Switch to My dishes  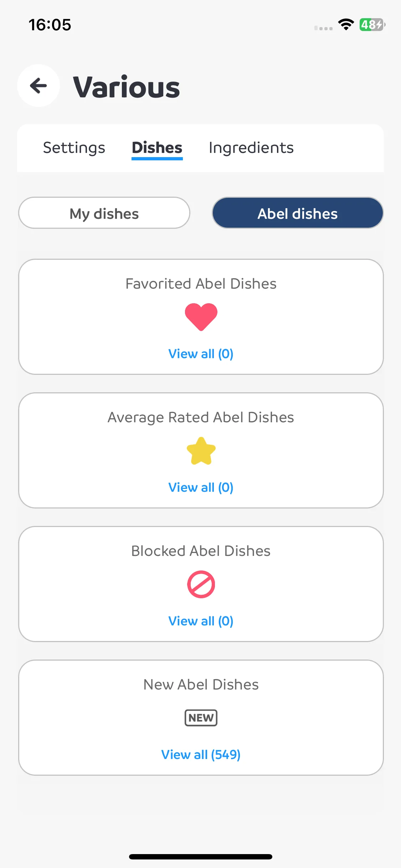point(104,213)
